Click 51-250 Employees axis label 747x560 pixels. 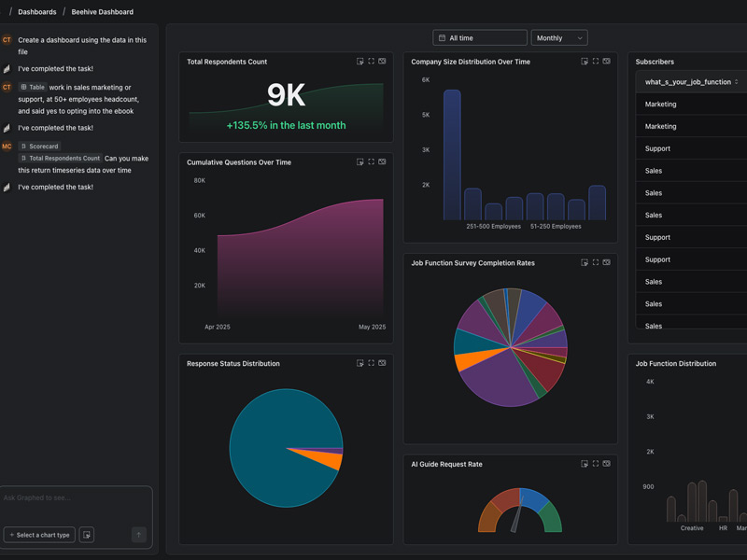click(x=556, y=227)
